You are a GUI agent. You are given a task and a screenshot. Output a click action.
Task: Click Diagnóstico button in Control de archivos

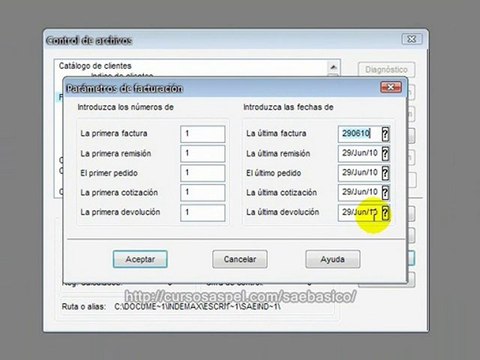[x=386, y=70]
